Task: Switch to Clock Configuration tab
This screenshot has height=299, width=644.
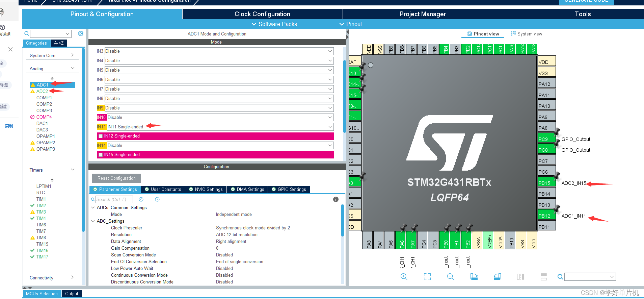Action: 262,14
